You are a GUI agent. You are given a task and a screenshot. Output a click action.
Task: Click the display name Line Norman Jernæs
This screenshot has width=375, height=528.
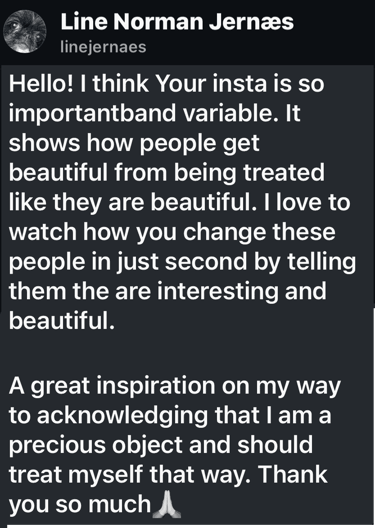[x=177, y=22]
